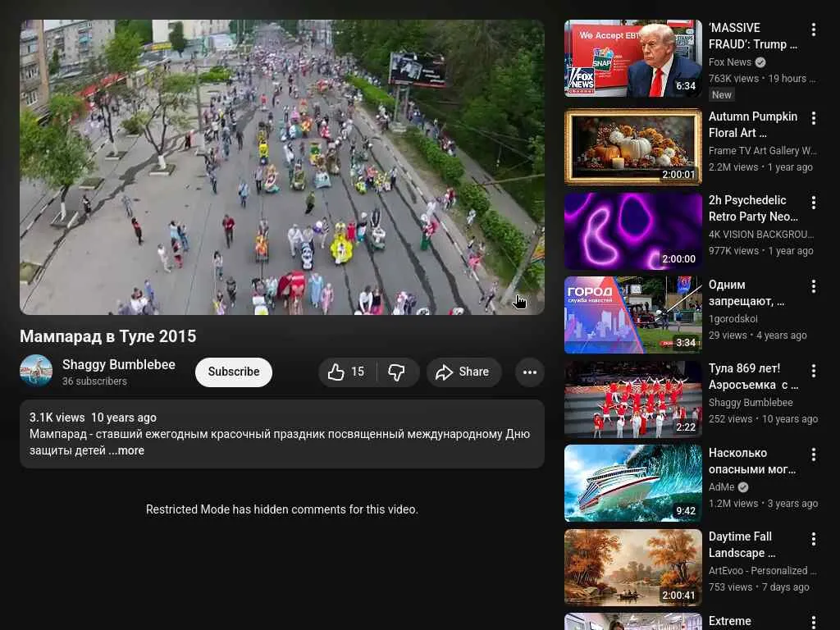Open Тула 869 лет! Аэросъемка title
The width and height of the screenshot is (840, 630).
click(x=753, y=377)
